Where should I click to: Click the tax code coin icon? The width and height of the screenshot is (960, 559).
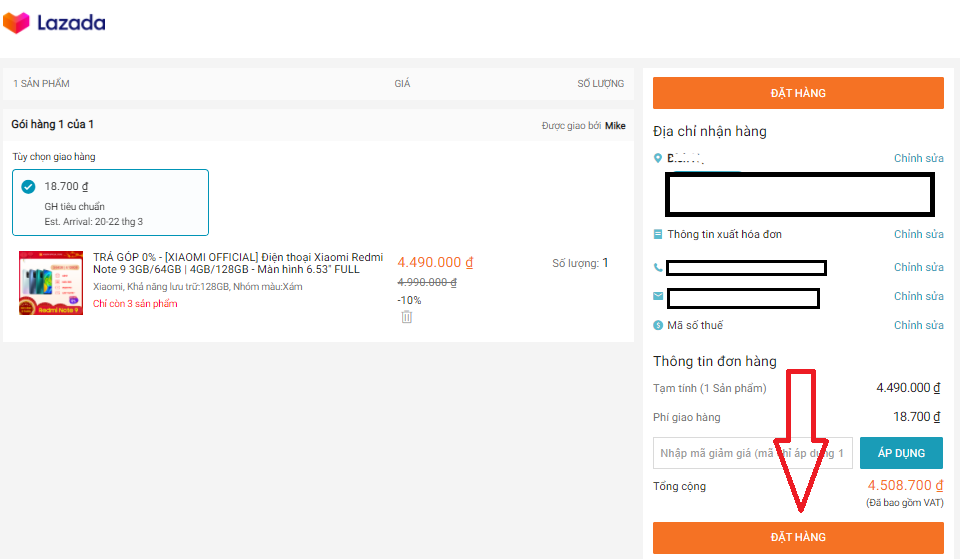pos(658,325)
